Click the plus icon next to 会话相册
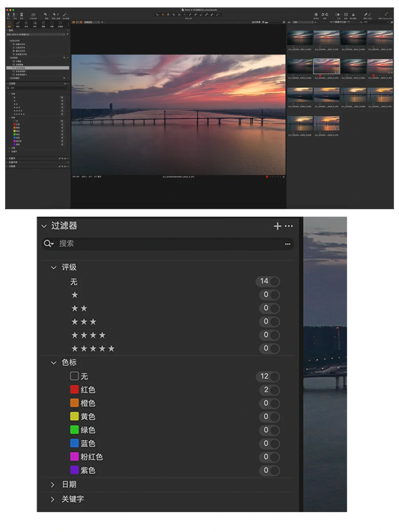The image size is (399, 532). coord(64,58)
